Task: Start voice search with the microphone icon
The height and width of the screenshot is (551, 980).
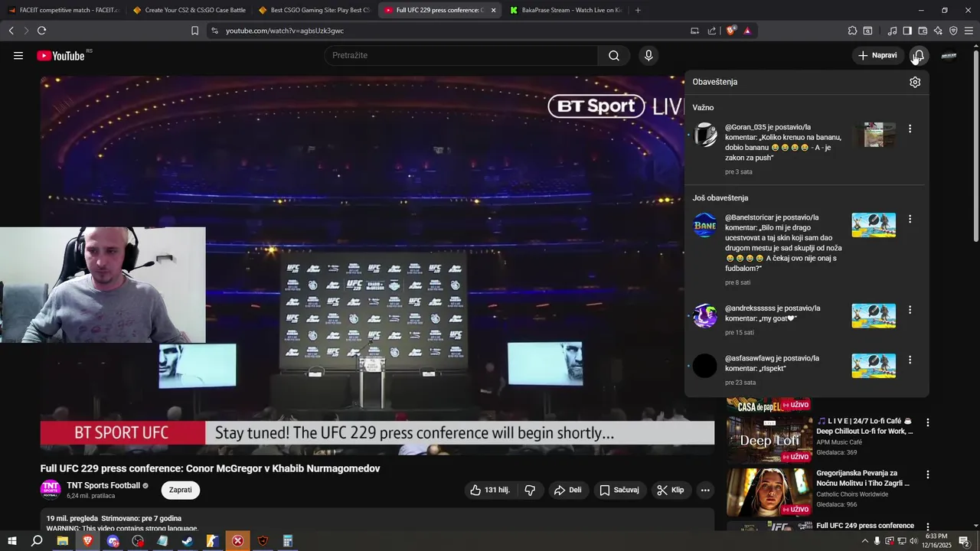Action: (x=648, y=56)
